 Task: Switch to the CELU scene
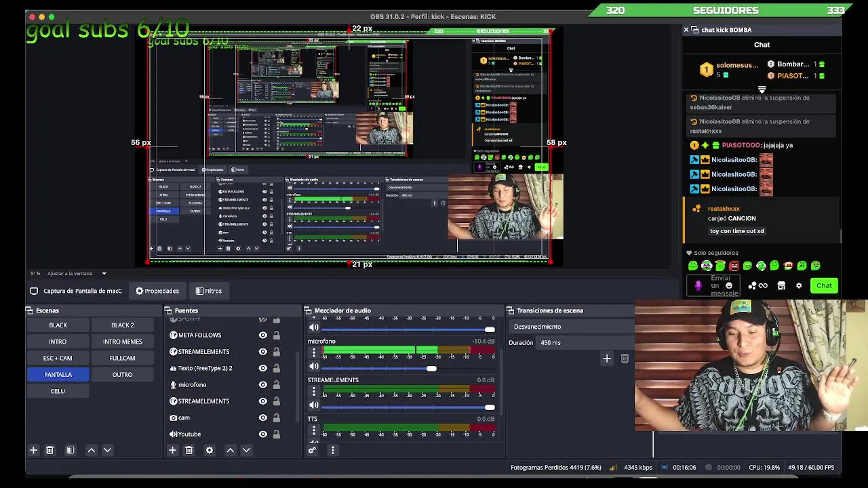point(58,391)
